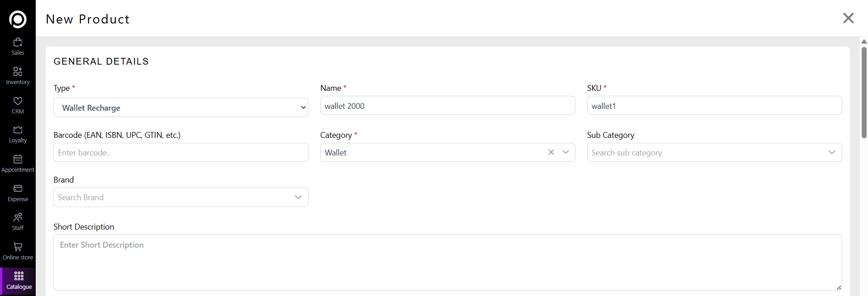This screenshot has height=296, width=868.
Task: Click into the Short Description text area
Action: point(447,262)
